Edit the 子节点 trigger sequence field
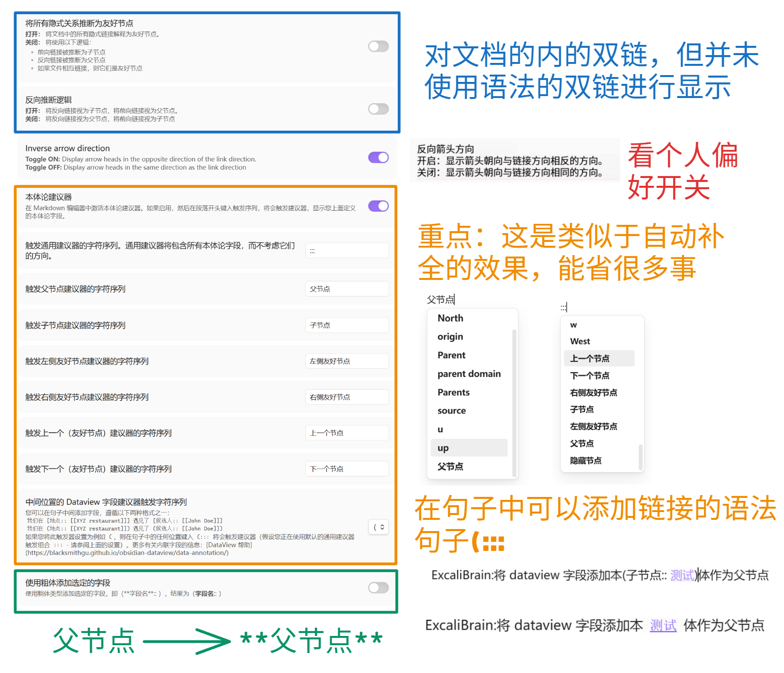 [x=347, y=325]
